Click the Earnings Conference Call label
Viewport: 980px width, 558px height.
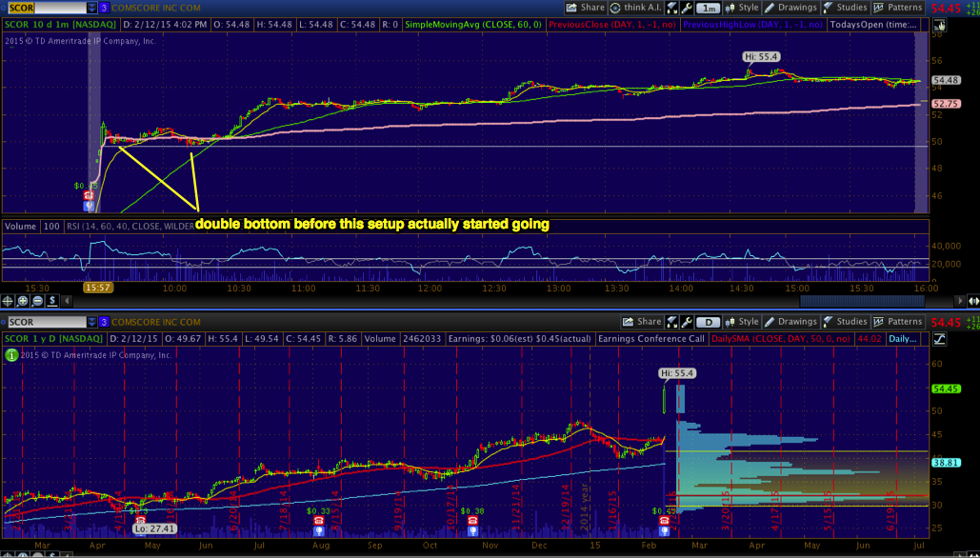(x=650, y=339)
